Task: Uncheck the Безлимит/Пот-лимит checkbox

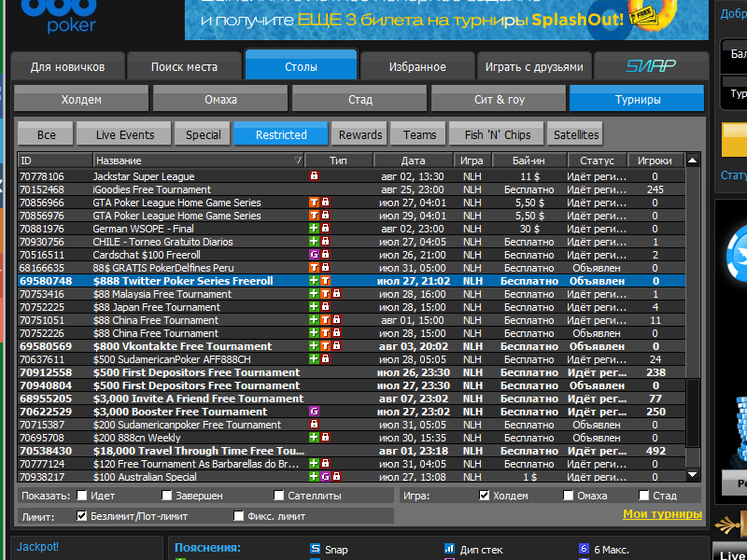Action: click(x=82, y=516)
